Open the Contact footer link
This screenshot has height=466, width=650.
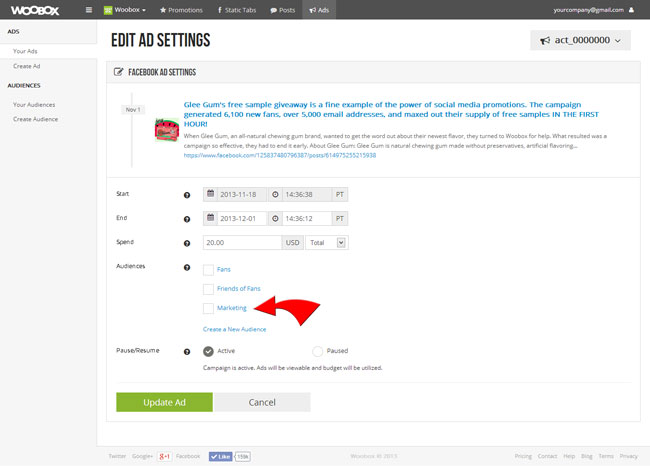point(547,456)
